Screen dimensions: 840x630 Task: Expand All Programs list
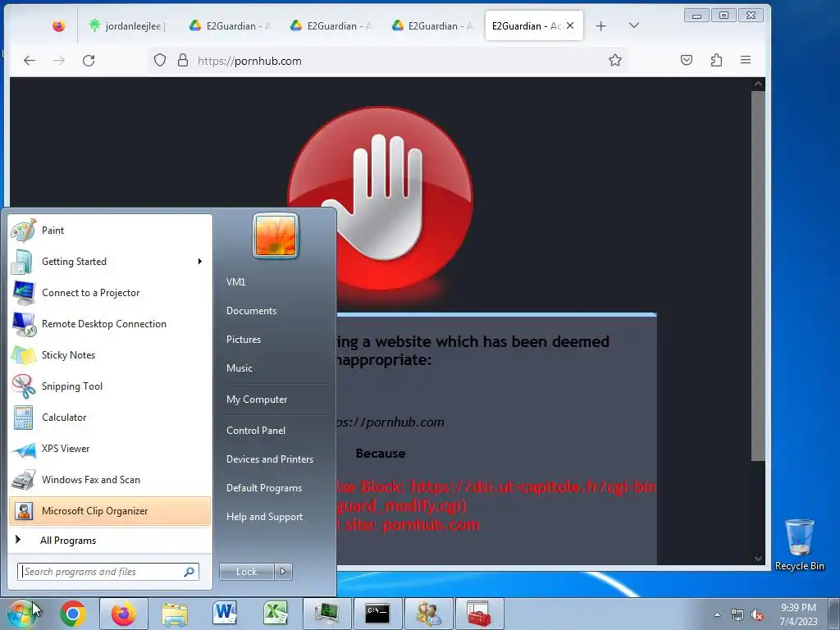[x=110, y=541]
